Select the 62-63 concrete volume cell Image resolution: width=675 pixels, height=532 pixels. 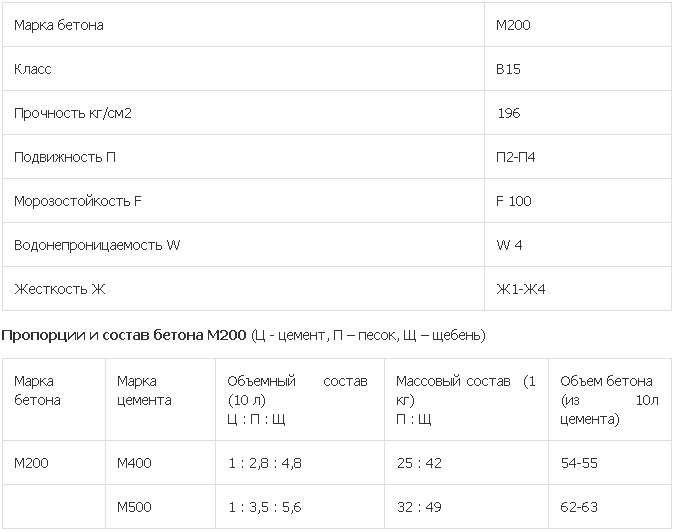(x=579, y=507)
